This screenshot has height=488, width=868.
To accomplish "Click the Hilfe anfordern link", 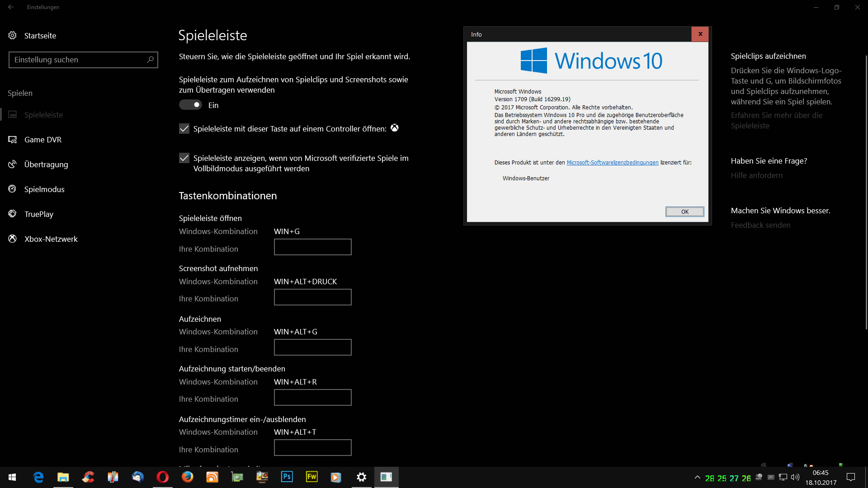I will (x=756, y=175).
